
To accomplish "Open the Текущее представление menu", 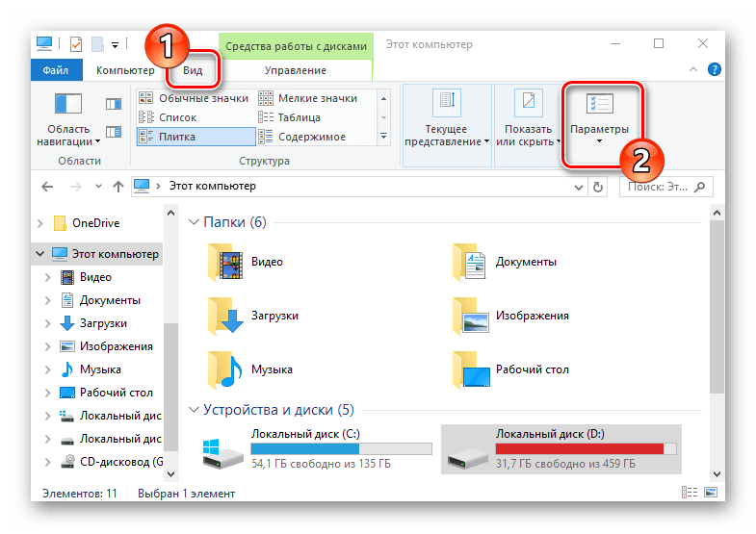I will (x=447, y=125).
